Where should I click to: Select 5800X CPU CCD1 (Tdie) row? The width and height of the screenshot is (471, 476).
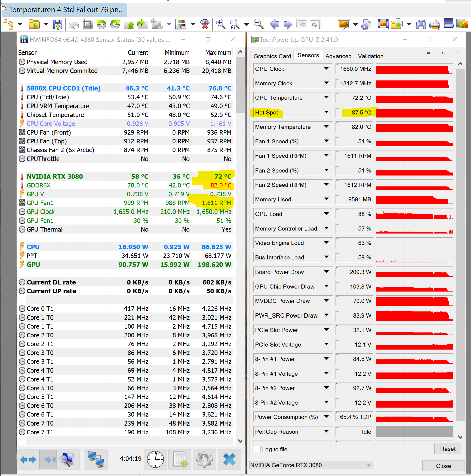click(125, 88)
